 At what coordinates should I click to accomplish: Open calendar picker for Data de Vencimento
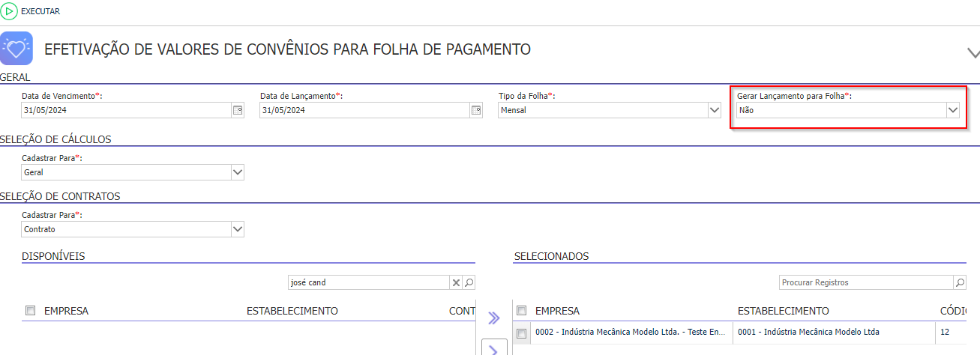pos(238,110)
